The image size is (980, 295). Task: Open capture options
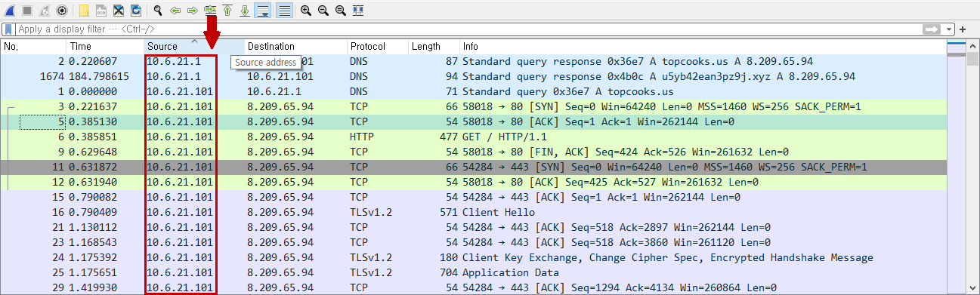62,11
